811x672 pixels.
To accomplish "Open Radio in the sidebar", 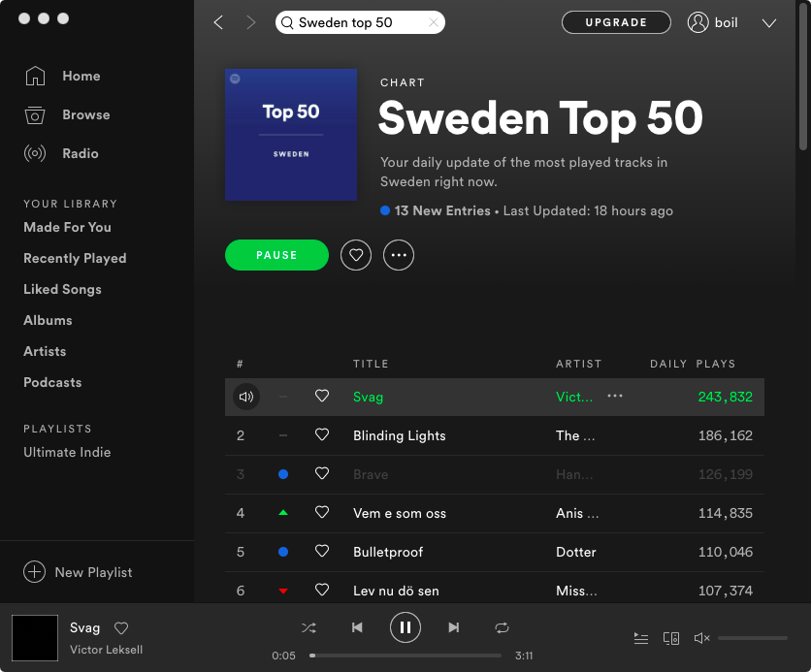I will (81, 153).
